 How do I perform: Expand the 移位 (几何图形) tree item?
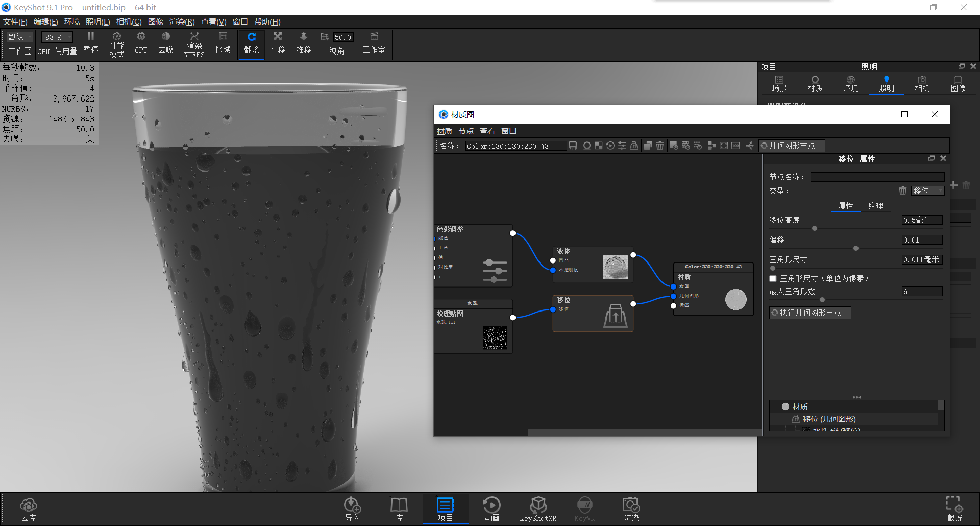tap(786, 419)
